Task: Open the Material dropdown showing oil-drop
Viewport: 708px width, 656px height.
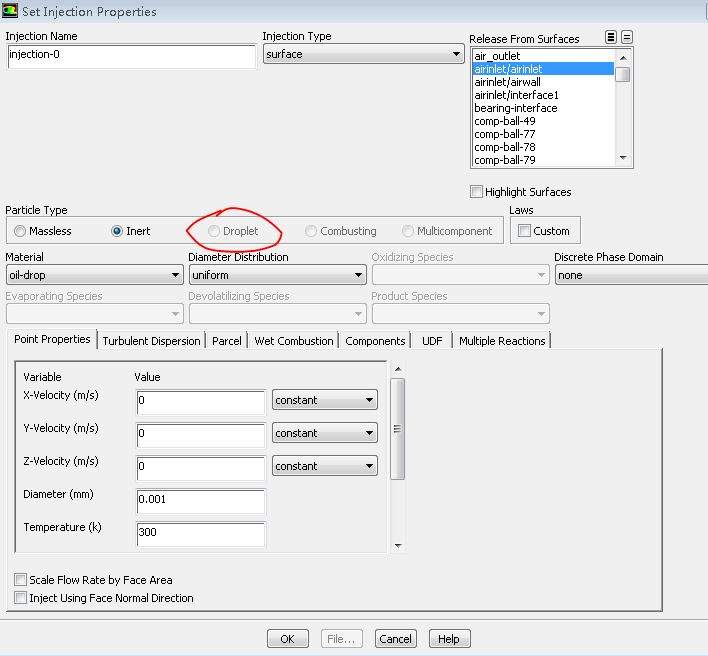Action: click(x=95, y=275)
